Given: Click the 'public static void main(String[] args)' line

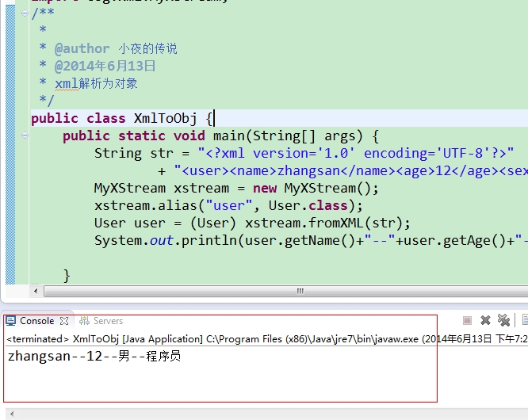Looking at the screenshot, I should pos(221,136).
